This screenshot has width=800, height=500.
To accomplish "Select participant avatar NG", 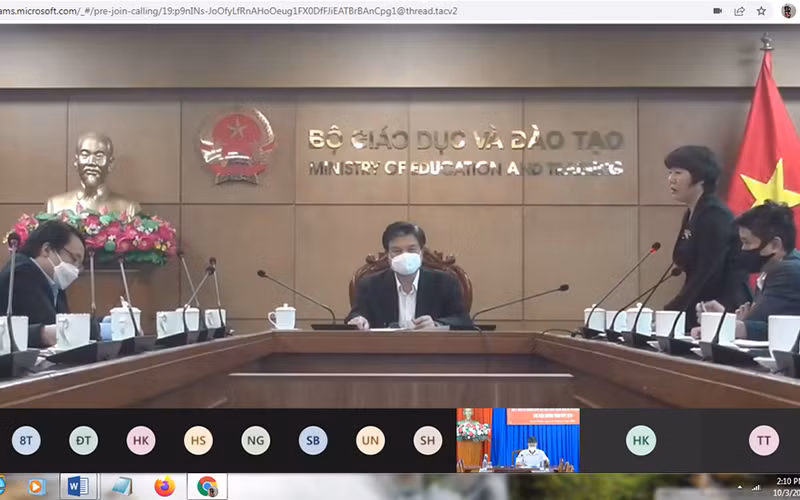I will pos(256,440).
